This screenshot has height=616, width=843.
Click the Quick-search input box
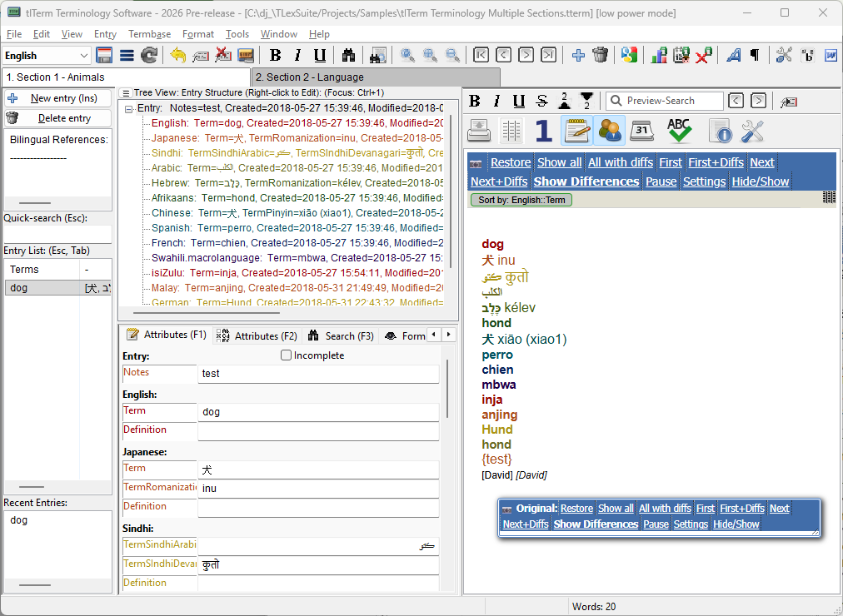click(57, 235)
